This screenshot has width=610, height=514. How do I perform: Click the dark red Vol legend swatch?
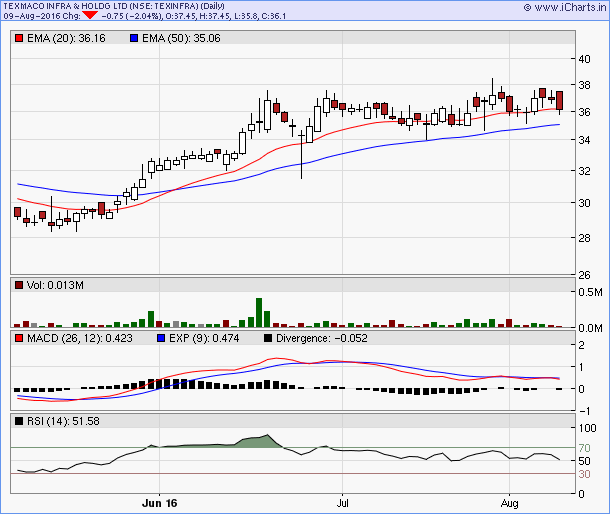[x=19, y=285]
